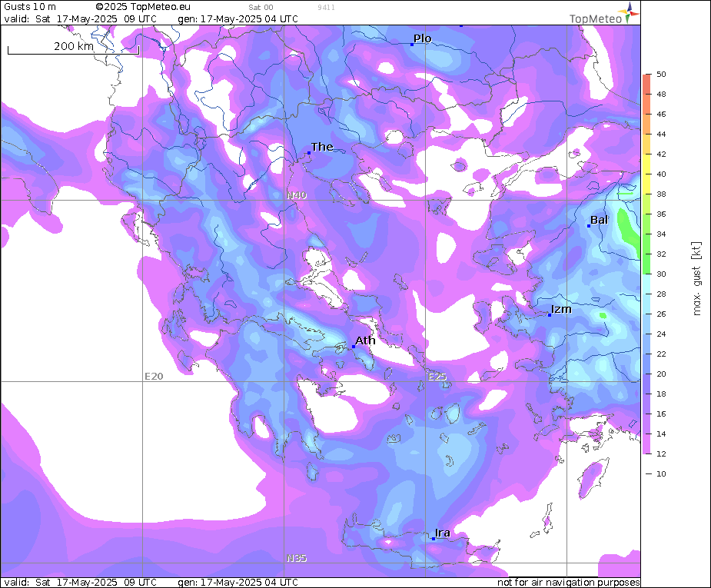Image resolution: width=711 pixels, height=588 pixels.
Task: Click the 'max. gust [kt]' legend title
Action: 696,278
